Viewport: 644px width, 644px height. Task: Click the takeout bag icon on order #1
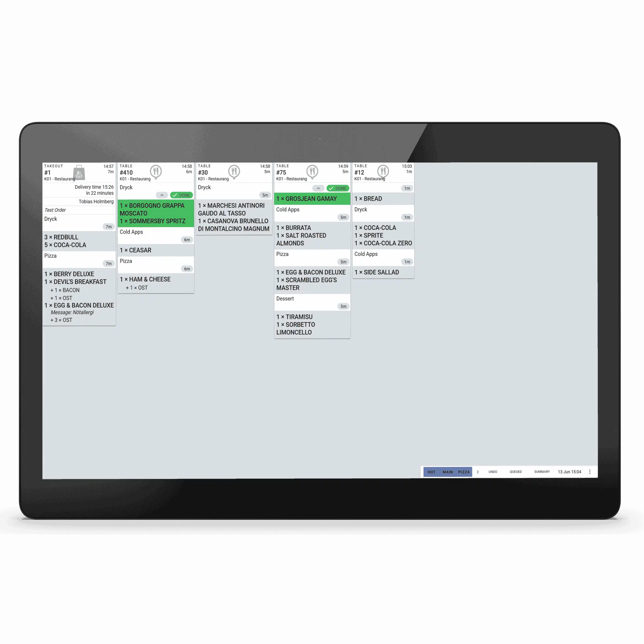point(77,172)
